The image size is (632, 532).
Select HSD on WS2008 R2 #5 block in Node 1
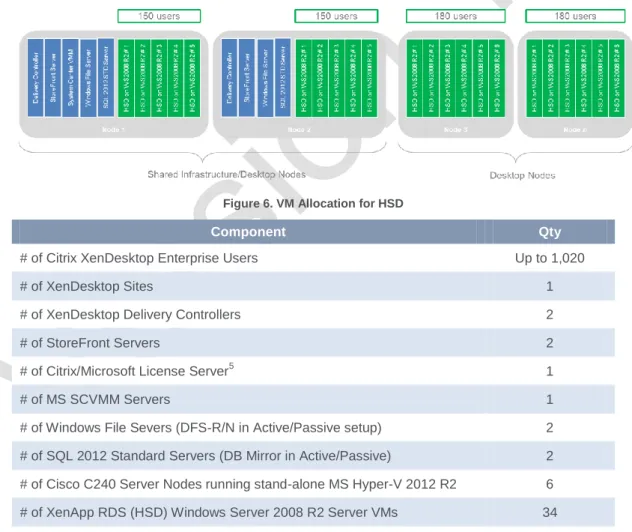192,78
